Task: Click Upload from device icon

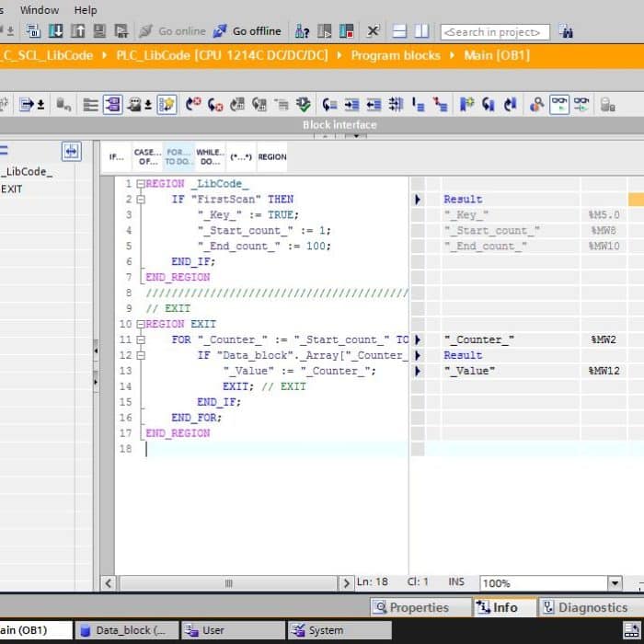Action: tap(77, 30)
